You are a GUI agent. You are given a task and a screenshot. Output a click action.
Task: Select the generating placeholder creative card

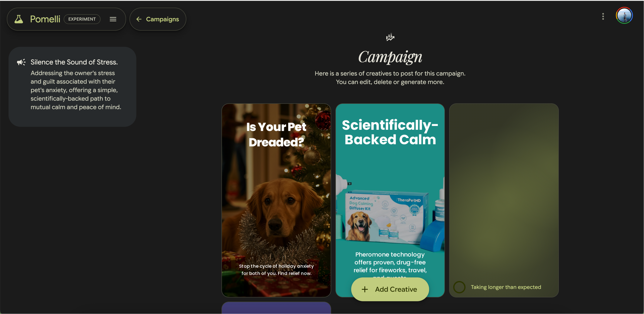[x=504, y=200]
